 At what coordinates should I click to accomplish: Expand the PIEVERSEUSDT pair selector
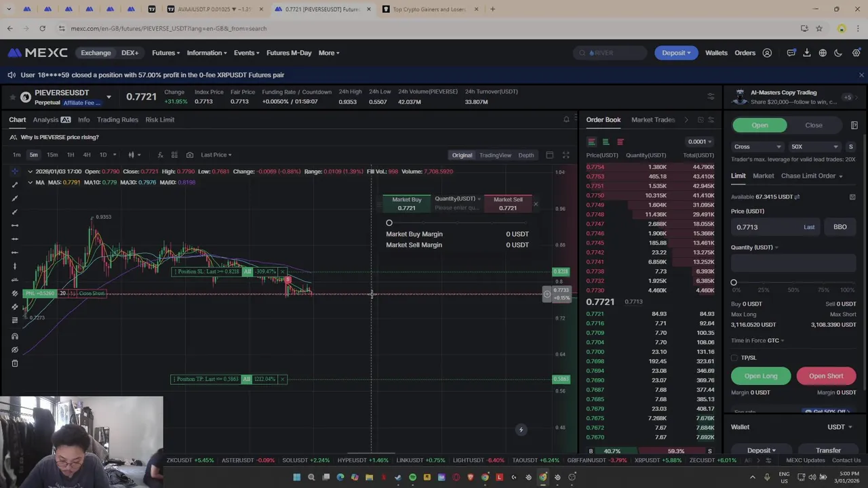click(108, 97)
